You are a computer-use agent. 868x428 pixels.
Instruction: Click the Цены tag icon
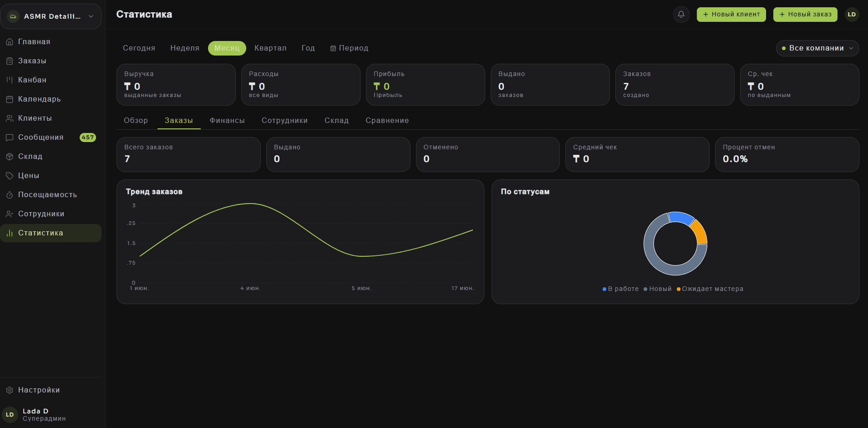[x=10, y=176]
